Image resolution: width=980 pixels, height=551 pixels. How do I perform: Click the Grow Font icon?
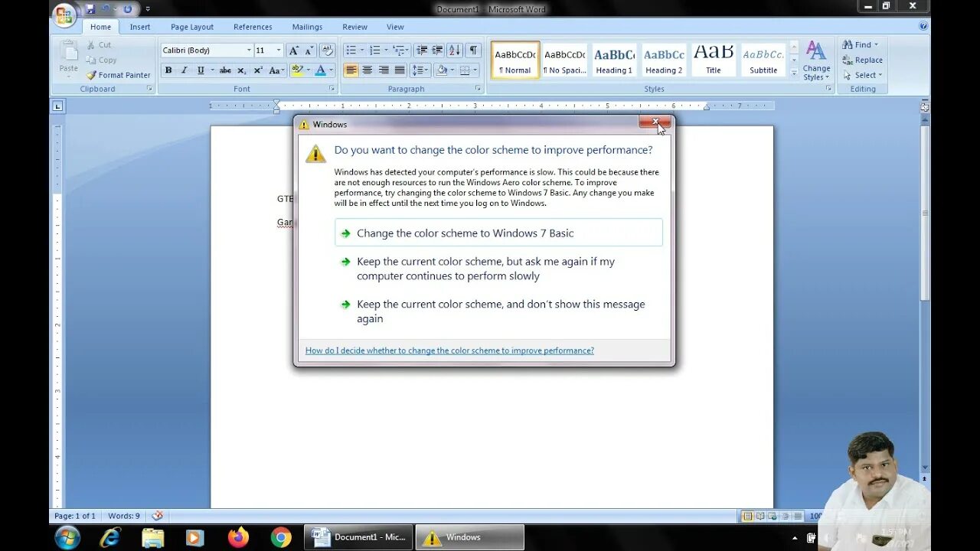pyautogui.click(x=294, y=51)
